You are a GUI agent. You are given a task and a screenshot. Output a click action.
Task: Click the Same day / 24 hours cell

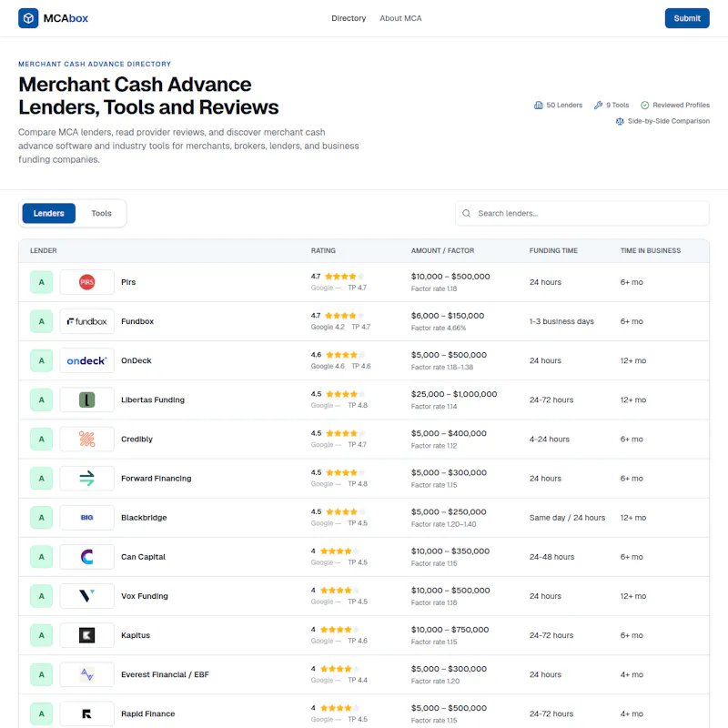point(567,517)
